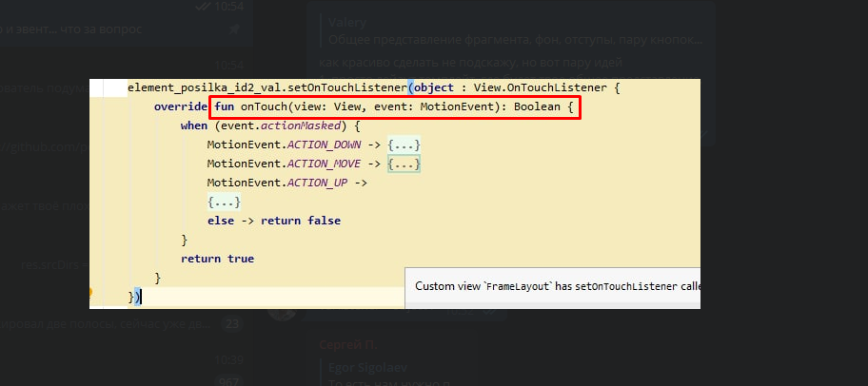Click 'actionMasked' in the when expression

pyautogui.click(x=301, y=126)
